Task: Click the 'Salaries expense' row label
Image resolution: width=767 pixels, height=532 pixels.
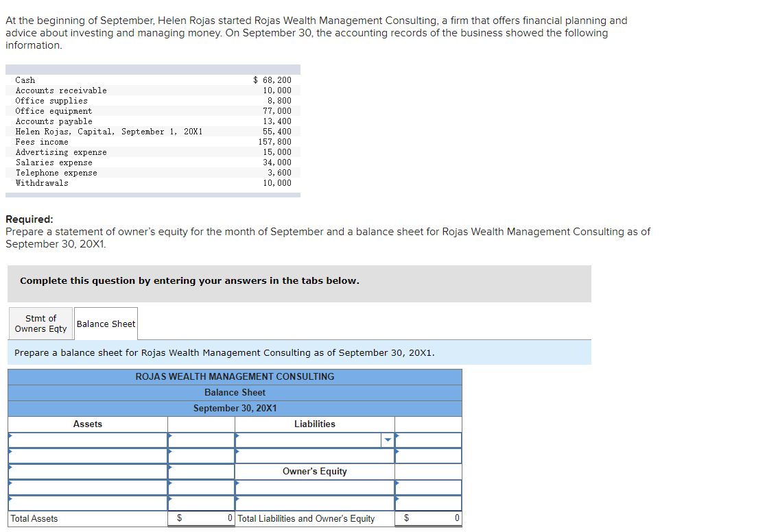Action: click(54, 162)
